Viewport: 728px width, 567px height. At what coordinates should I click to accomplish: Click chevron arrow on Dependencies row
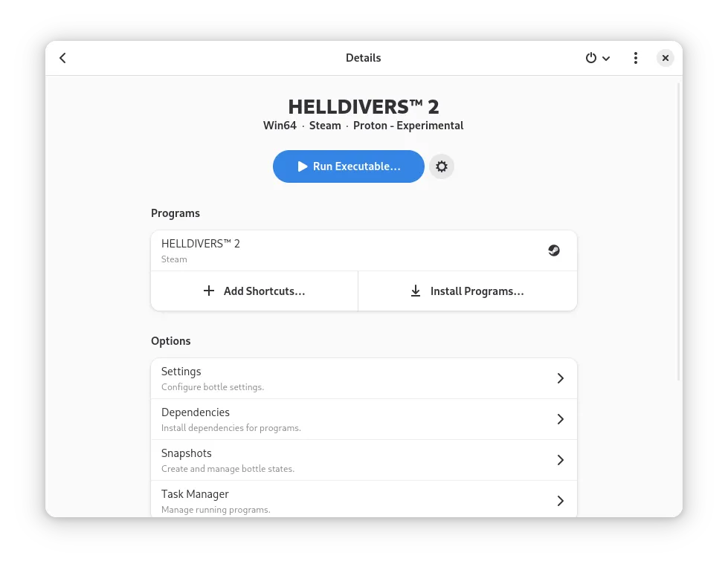[x=561, y=419]
